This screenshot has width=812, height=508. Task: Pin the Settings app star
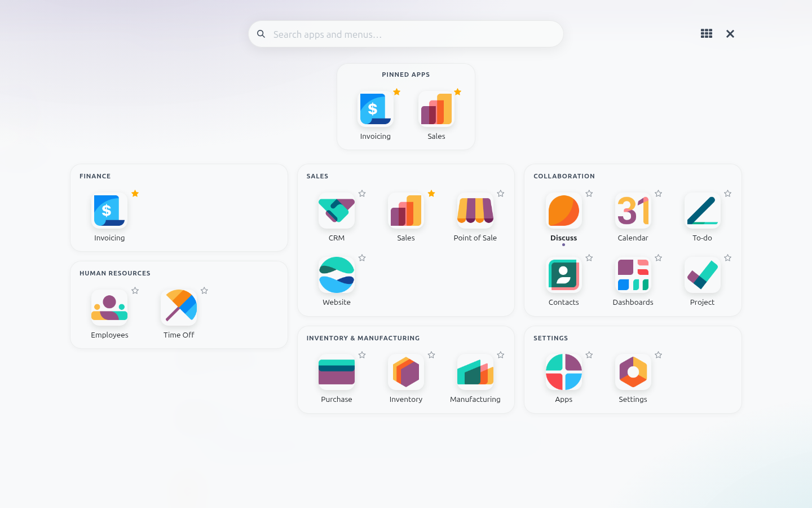tap(659, 355)
